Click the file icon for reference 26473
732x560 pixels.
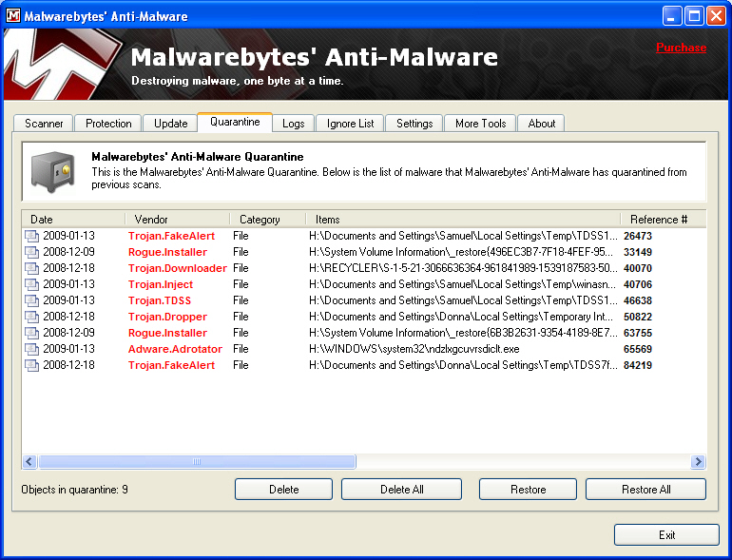pyautogui.click(x=31, y=237)
